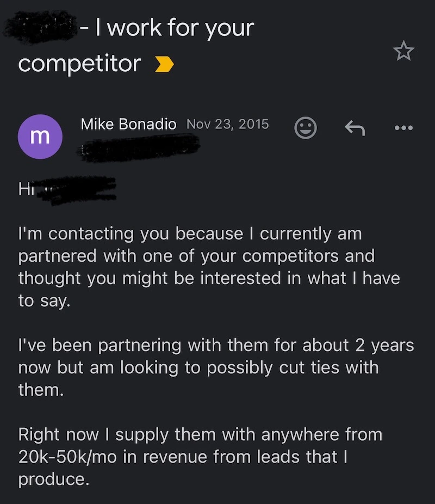Toggle the yellow importance marker
This screenshot has height=504, width=435.
tap(164, 65)
